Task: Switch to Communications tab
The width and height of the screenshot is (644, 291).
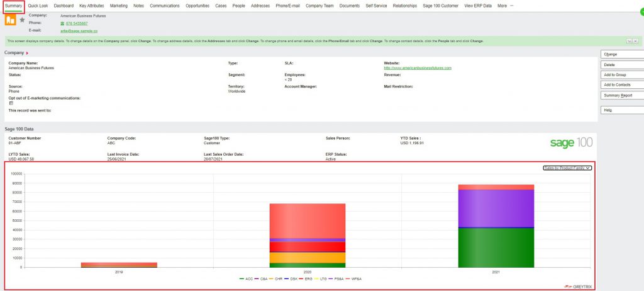Action: tap(165, 6)
